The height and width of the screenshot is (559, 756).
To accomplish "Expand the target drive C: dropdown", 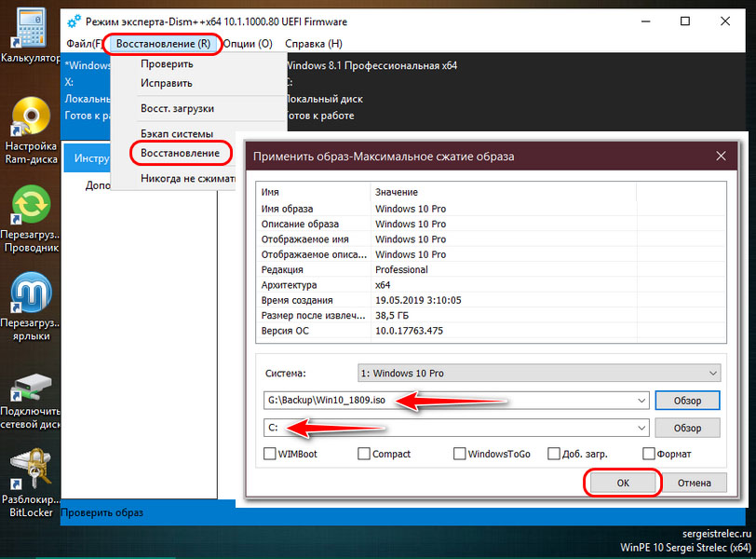I will pyautogui.click(x=641, y=428).
